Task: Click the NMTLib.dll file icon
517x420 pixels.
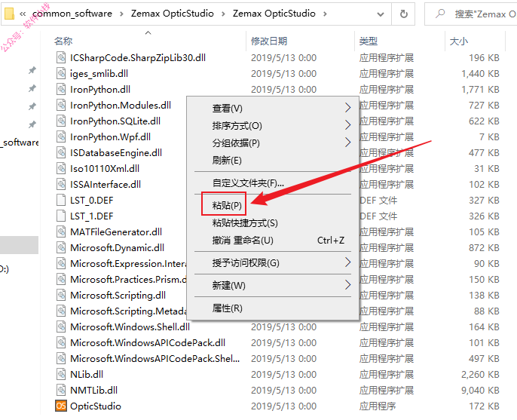Action: click(61, 391)
